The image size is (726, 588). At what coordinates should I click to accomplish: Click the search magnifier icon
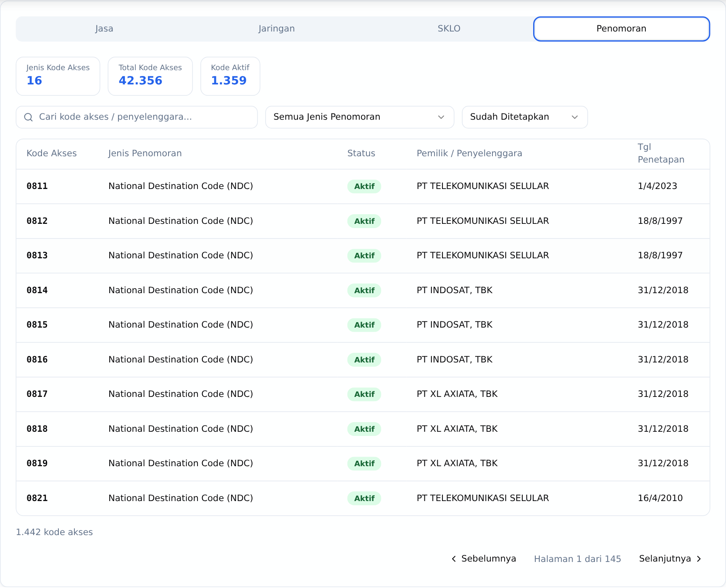(x=28, y=117)
